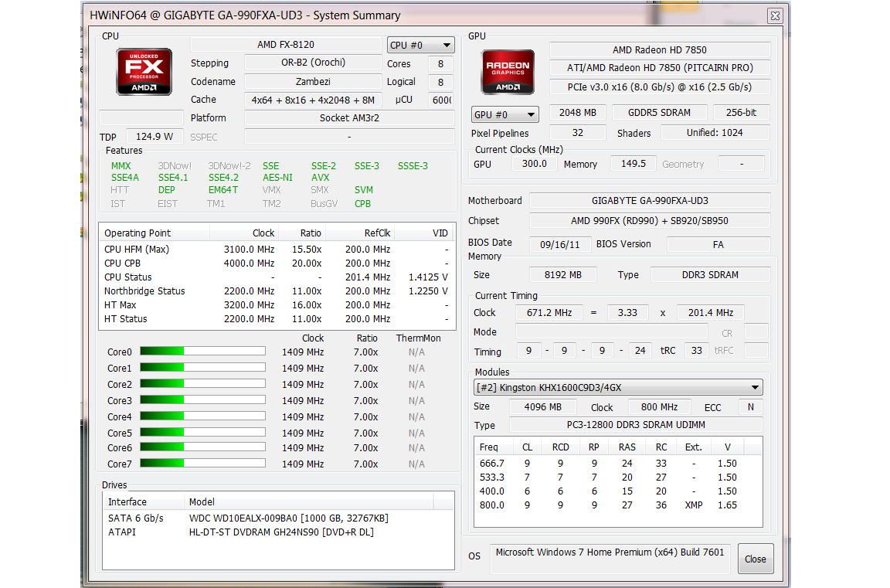This screenshot has width=890, height=588.
Task: Click the AMD FX processor logo
Action: point(144,72)
